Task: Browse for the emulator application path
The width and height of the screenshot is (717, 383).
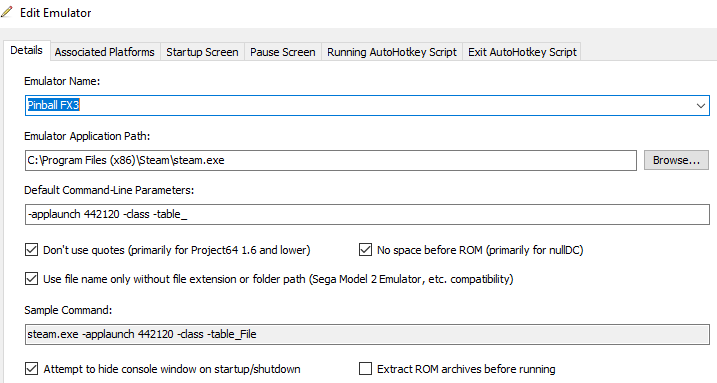Action: pos(676,160)
